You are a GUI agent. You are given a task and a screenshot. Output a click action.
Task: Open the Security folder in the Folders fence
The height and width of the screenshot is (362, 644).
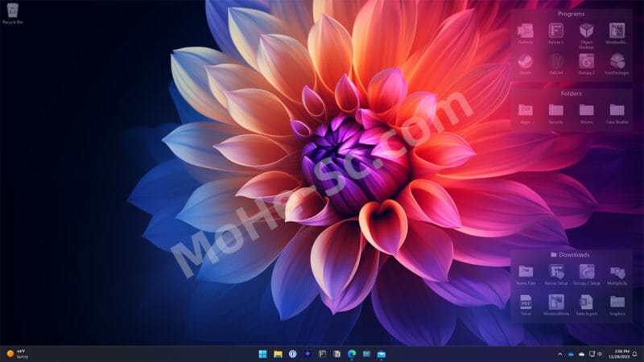tap(555, 113)
